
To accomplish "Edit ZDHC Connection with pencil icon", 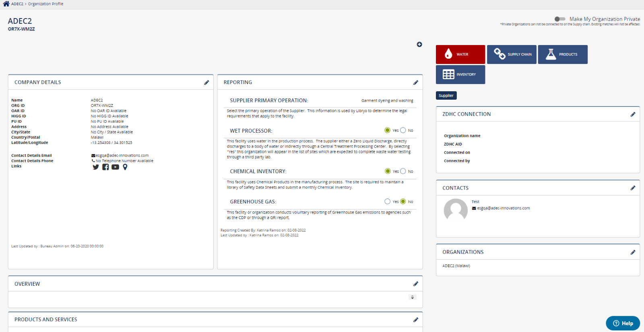I will pos(633,114).
